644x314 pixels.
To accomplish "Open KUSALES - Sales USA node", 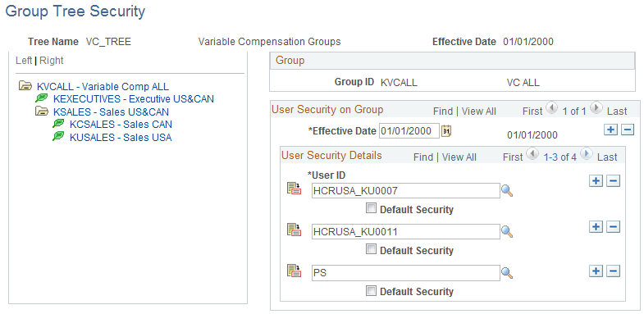I will 121,137.
